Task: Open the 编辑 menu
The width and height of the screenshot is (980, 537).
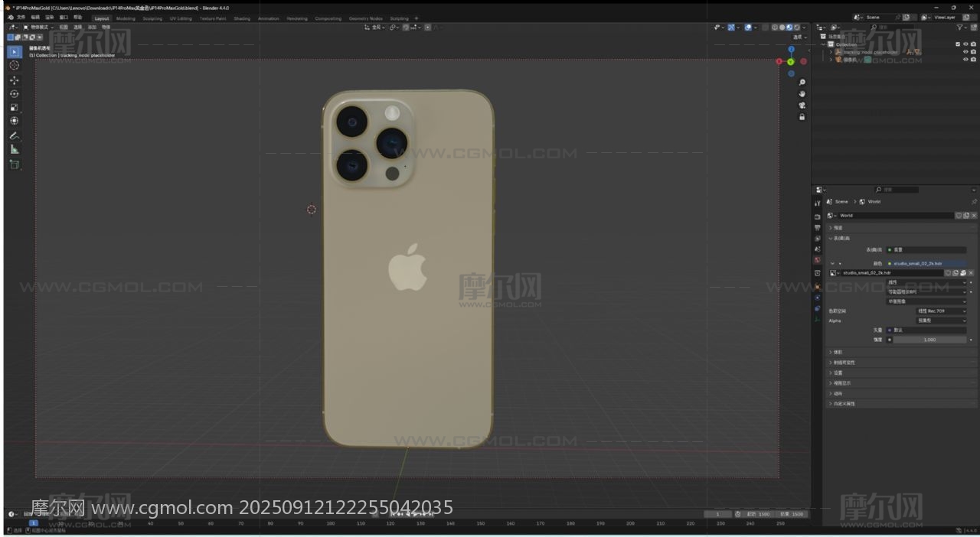Action: 35,18
